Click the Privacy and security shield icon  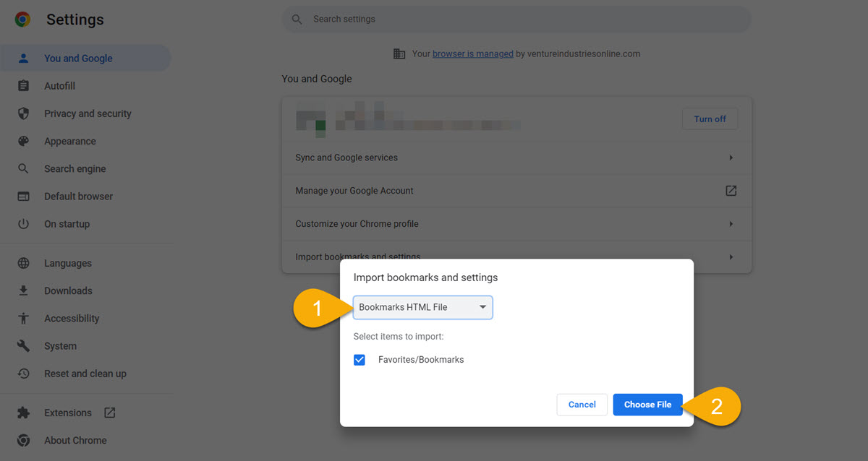click(x=23, y=113)
